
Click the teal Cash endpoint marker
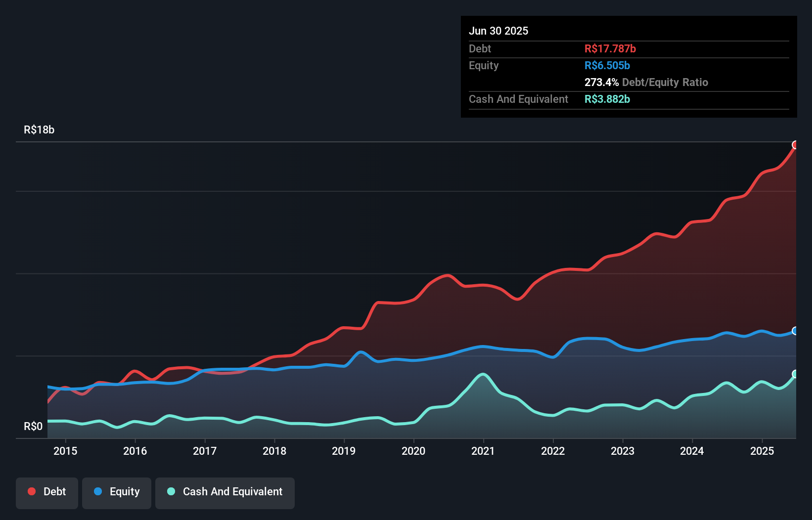795,374
